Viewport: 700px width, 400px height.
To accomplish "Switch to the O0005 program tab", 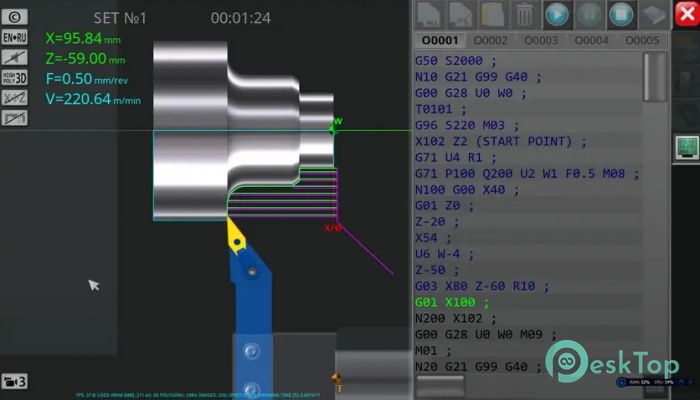I will pos(642,41).
